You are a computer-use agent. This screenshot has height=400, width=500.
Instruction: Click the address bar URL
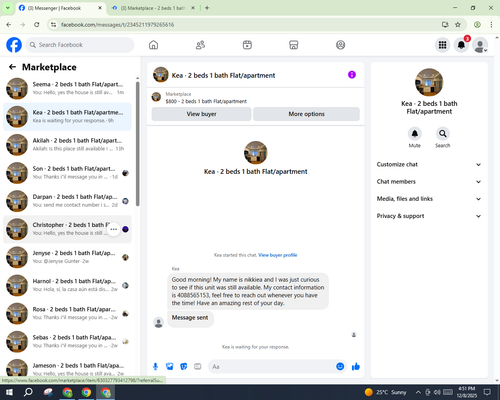[117, 25]
